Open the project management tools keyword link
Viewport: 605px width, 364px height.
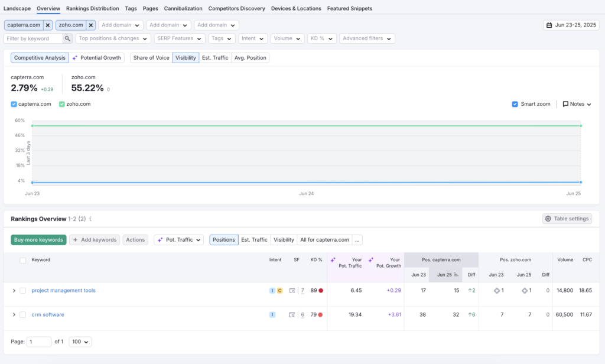64,291
